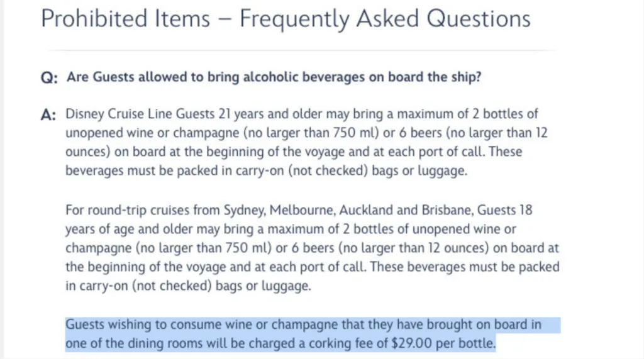This screenshot has width=644, height=359.
Task: Click "Frequently Asked Questions" in the title
Action: 385,19
